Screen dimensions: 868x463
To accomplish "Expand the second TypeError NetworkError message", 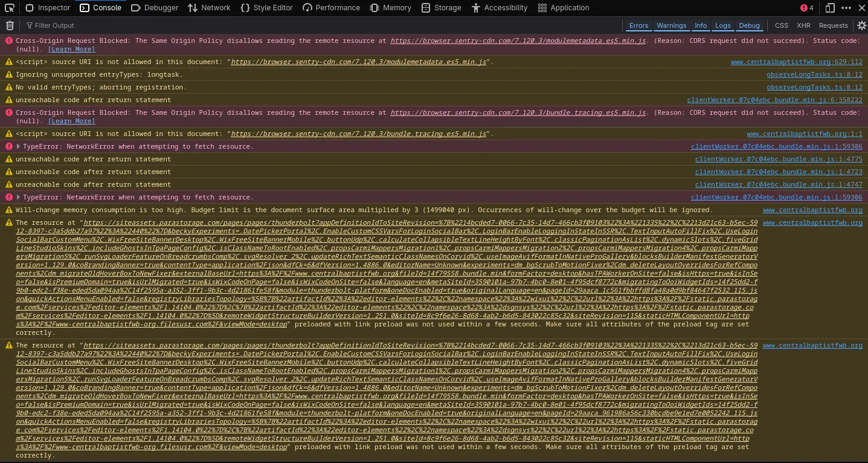I will pos(18,197).
